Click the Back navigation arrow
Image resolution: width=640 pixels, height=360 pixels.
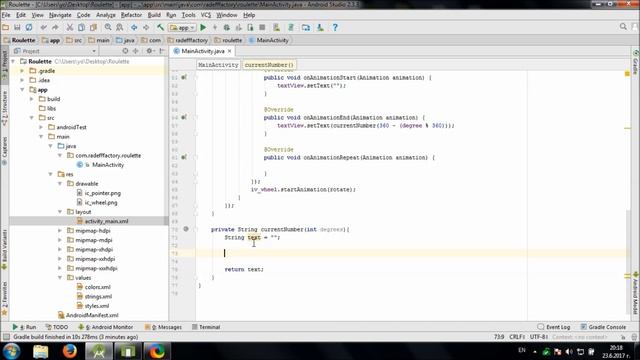click(x=134, y=27)
